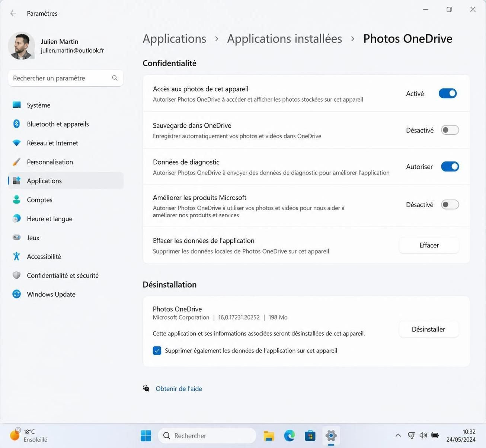Open clock and date 10:32 in taskbar
Image resolution: width=486 pixels, height=448 pixels.
point(461,435)
